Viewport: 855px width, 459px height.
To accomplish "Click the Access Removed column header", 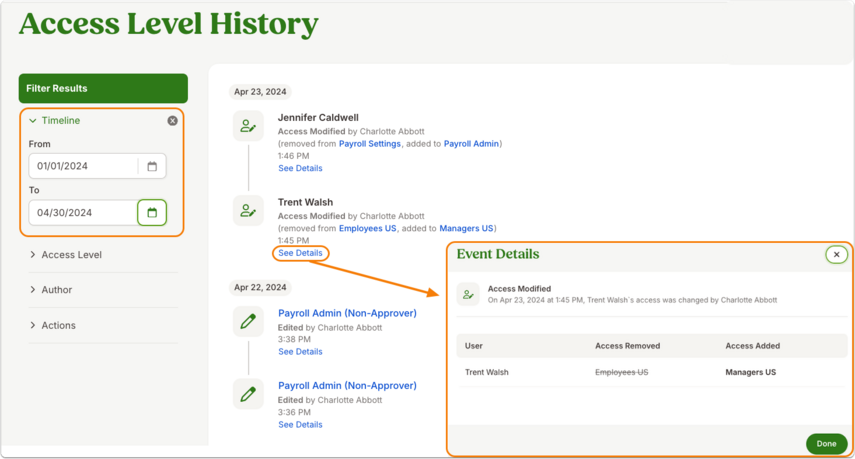I will (x=627, y=346).
